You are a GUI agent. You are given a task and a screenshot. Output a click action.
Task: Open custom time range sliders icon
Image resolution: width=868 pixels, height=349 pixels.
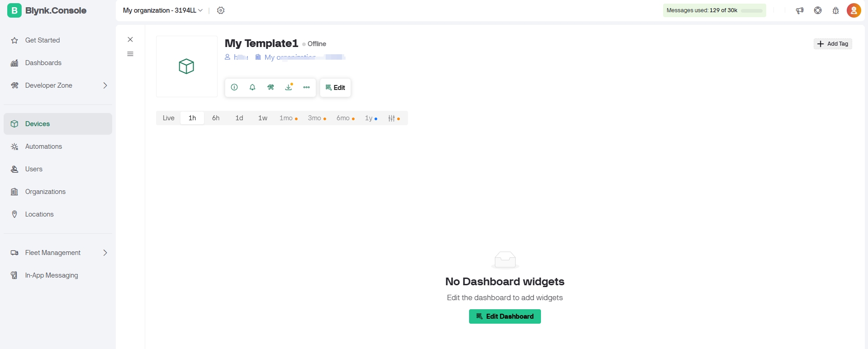click(394, 118)
